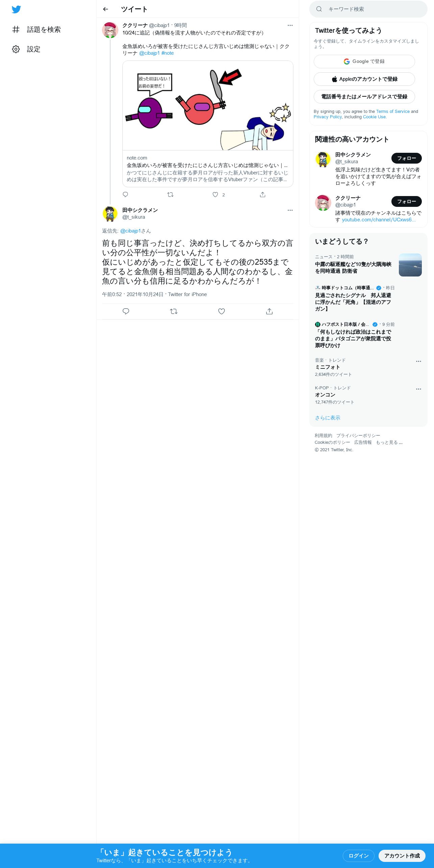Viewport: 434px width, 868px height.
Task: Share the main tweet
Action: click(269, 311)
